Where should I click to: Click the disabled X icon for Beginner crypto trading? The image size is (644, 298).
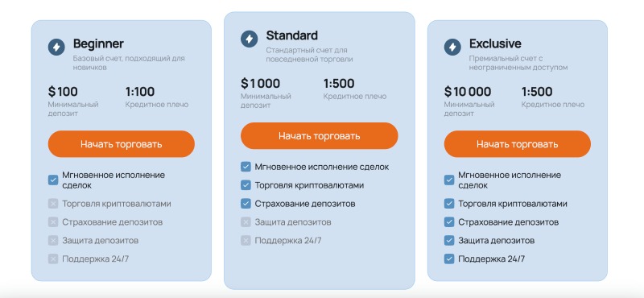pyautogui.click(x=53, y=204)
